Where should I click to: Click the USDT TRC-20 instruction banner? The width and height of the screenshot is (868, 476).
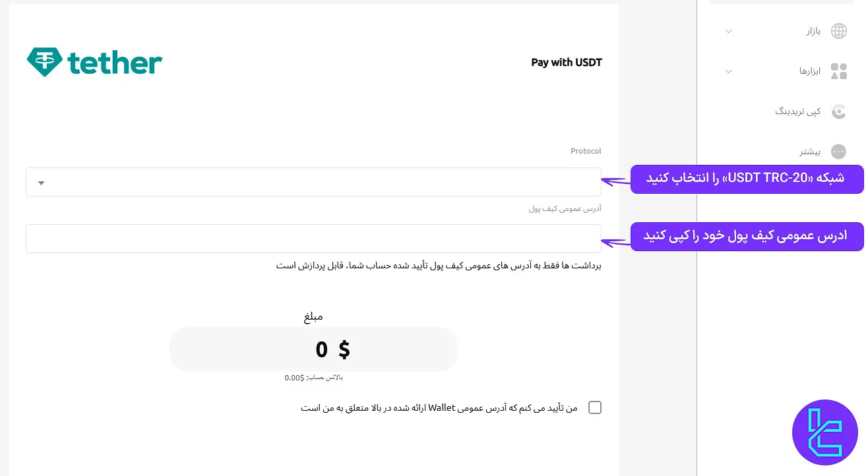tap(747, 178)
